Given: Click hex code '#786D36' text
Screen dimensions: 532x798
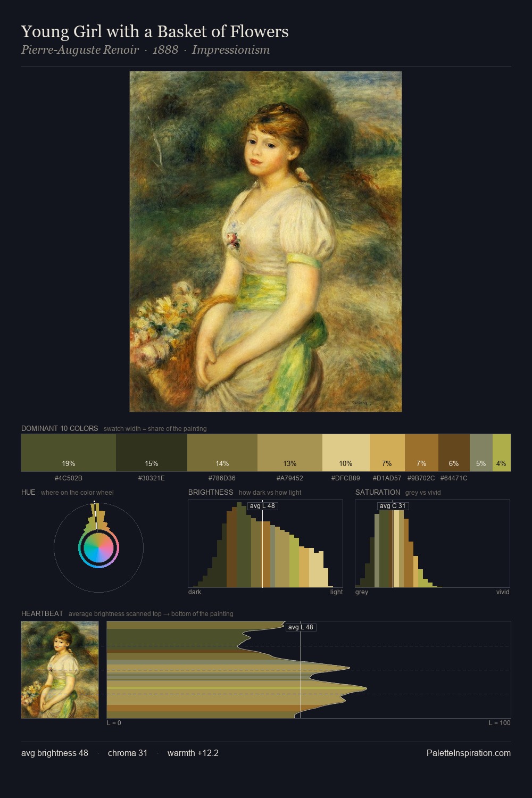Looking at the screenshot, I should pyautogui.click(x=222, y=478).
